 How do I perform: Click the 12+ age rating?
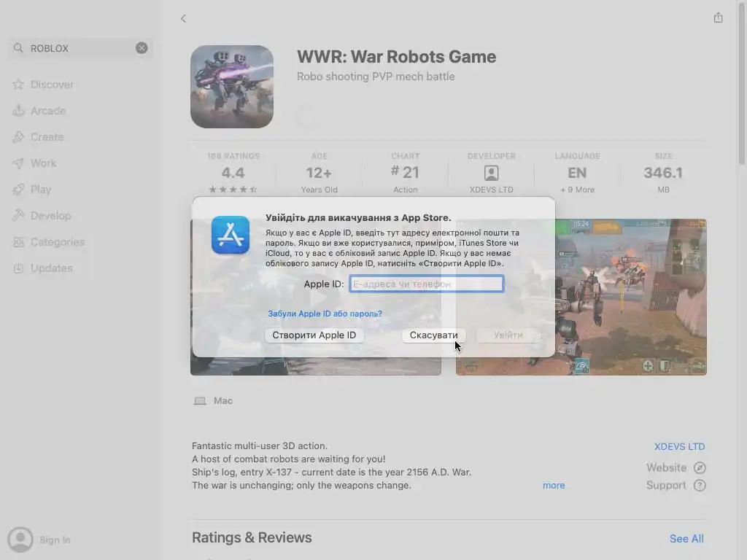[x=319, y=172]
